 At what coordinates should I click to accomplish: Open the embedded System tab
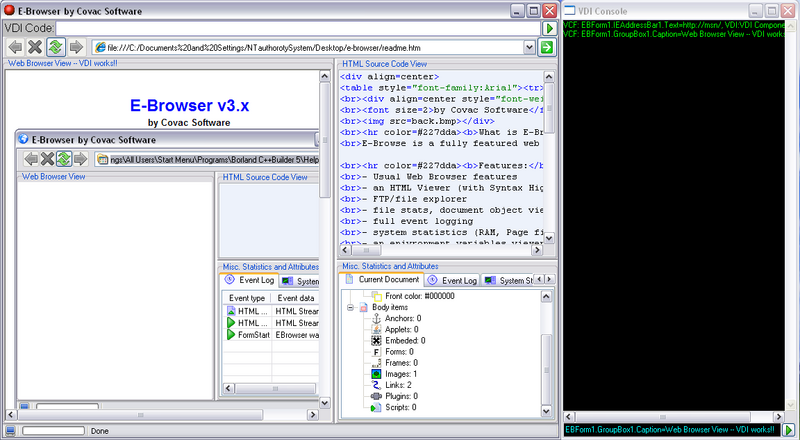301,281
